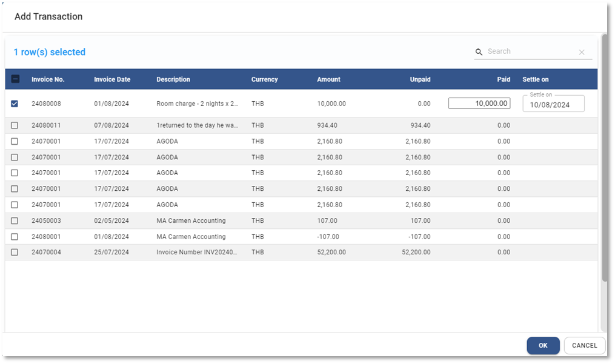Open the Settle on date field
The height and width of the screenshot is (364, 615).
click(x=553, y=104)
